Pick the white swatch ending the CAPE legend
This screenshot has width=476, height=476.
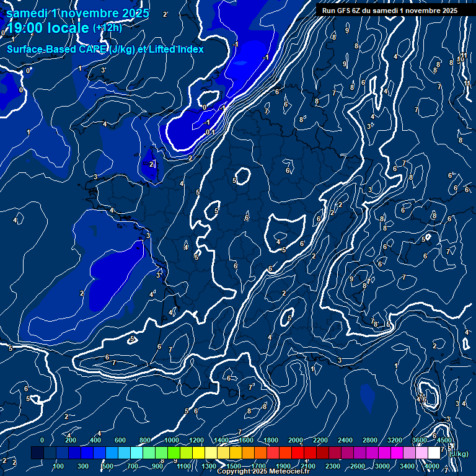pos(434,452)
